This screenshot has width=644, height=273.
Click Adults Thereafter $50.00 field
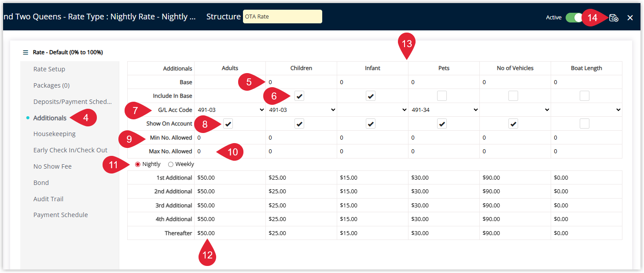(230, 233)
